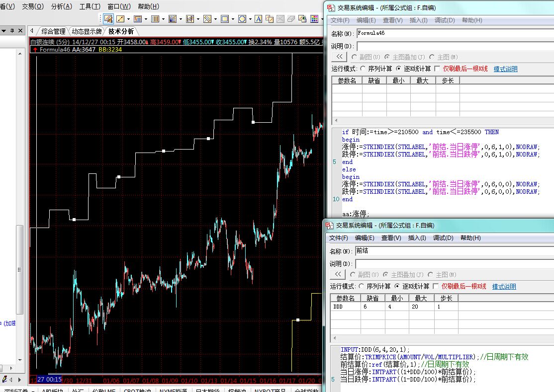Switch to the 动态显示牌 tab
554x392 pixels.
[x=87, y=31]
